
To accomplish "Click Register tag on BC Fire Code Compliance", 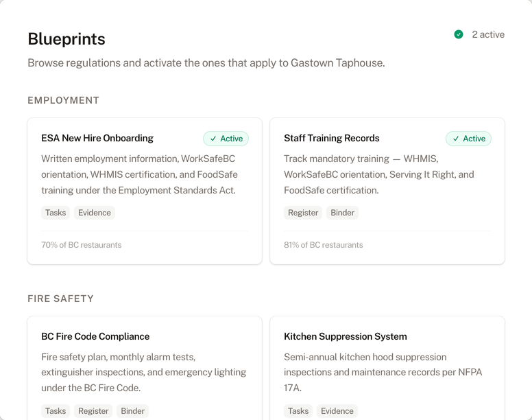I will pos(93,411).
